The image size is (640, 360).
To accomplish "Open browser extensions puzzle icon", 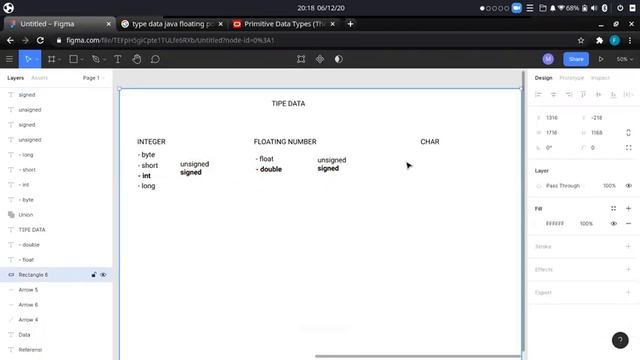I will (x=599, y=40).
